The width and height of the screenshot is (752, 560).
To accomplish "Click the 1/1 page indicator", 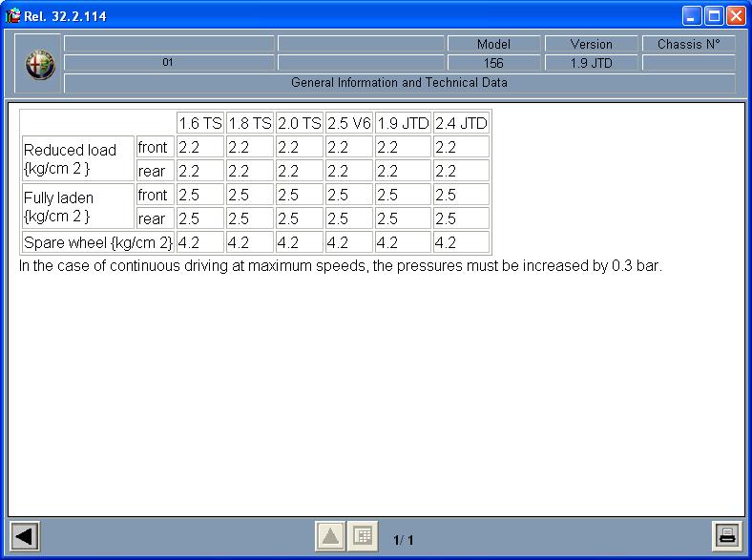I will tap(404, 541).
